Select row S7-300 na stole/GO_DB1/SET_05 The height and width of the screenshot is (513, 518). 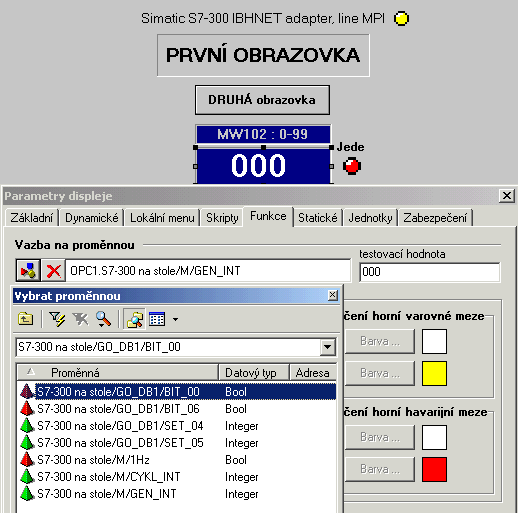(x=178, y=443)
